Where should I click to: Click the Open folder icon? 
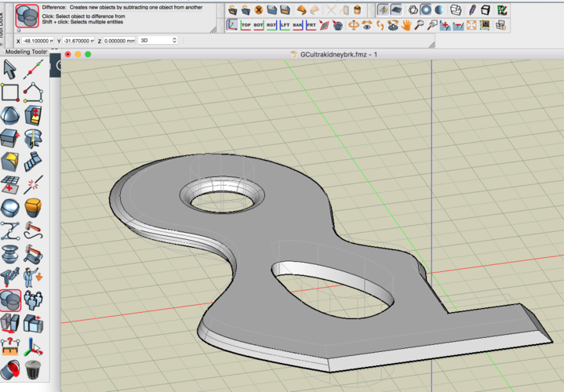click(232, 10)
